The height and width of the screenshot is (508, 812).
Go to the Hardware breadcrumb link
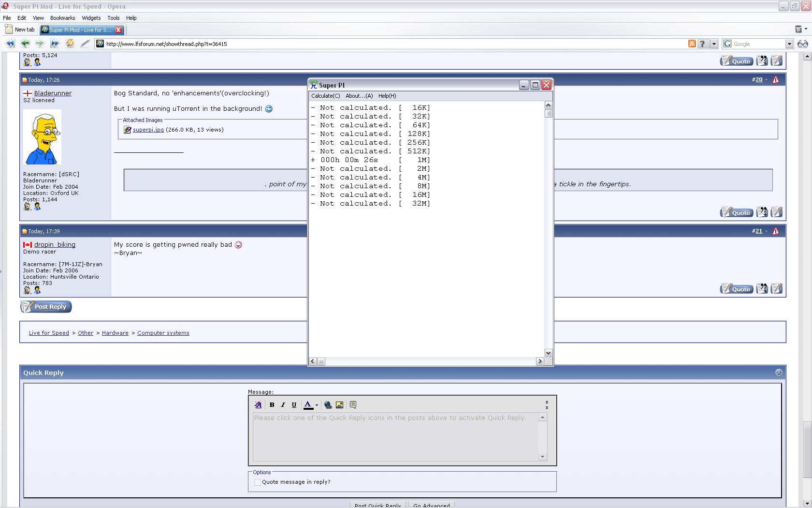coord(115,333)
